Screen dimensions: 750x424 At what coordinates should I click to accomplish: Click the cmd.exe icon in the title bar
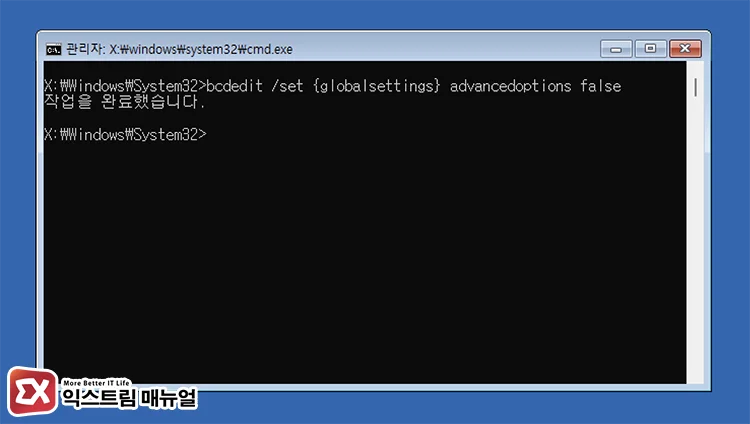tap(53, 49)
